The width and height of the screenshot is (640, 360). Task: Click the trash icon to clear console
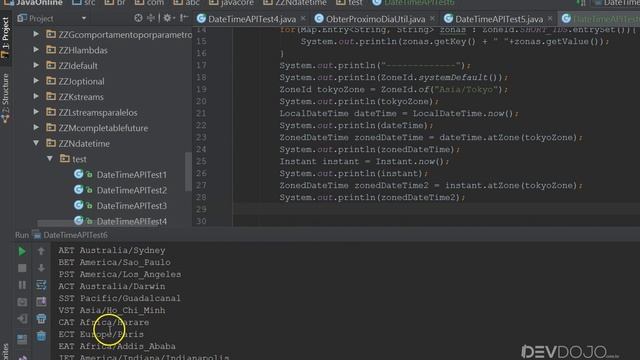click(x=41, y=336)
